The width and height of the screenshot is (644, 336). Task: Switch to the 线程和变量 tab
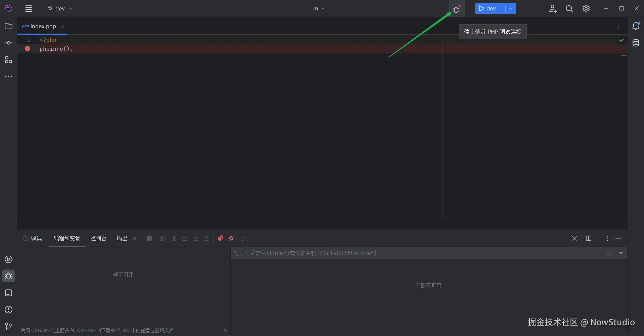coord(67,238)
